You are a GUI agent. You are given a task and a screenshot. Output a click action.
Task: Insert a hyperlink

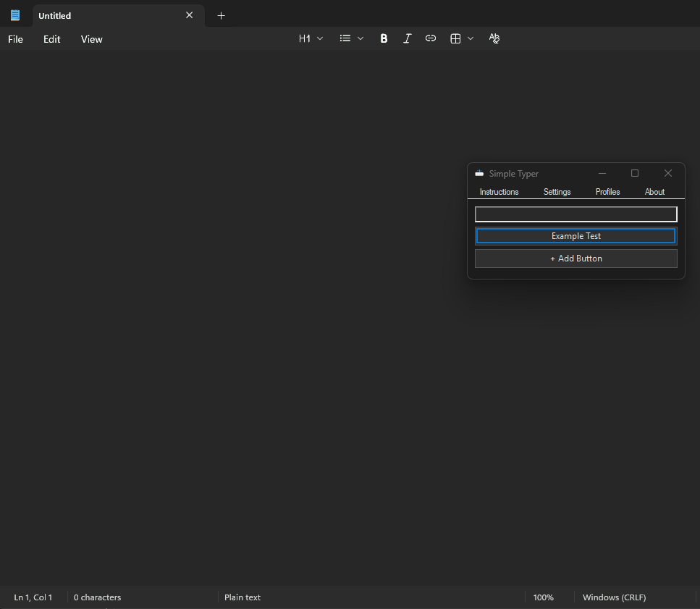pos(431,38)
